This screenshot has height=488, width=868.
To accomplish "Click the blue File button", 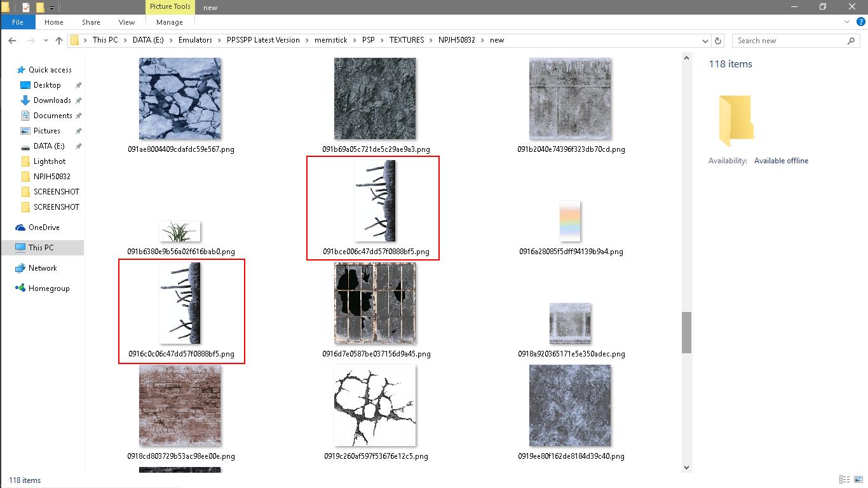I will [18, 22].
